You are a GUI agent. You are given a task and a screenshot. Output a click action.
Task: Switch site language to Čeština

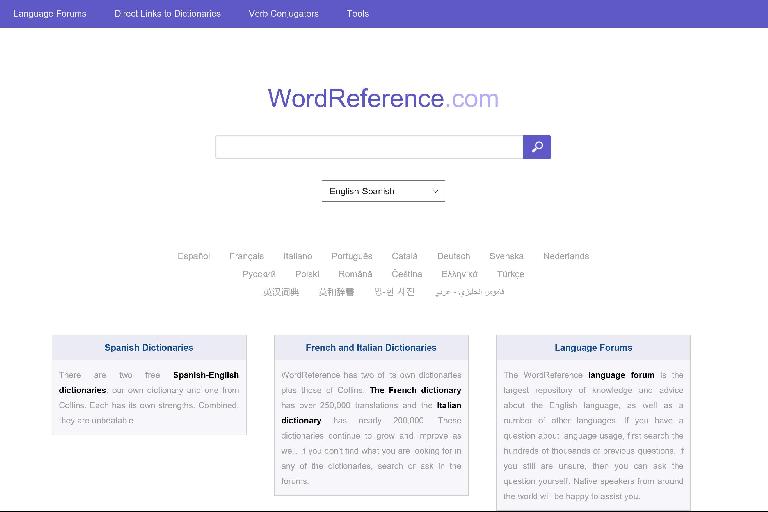click(x=407, y=274)
